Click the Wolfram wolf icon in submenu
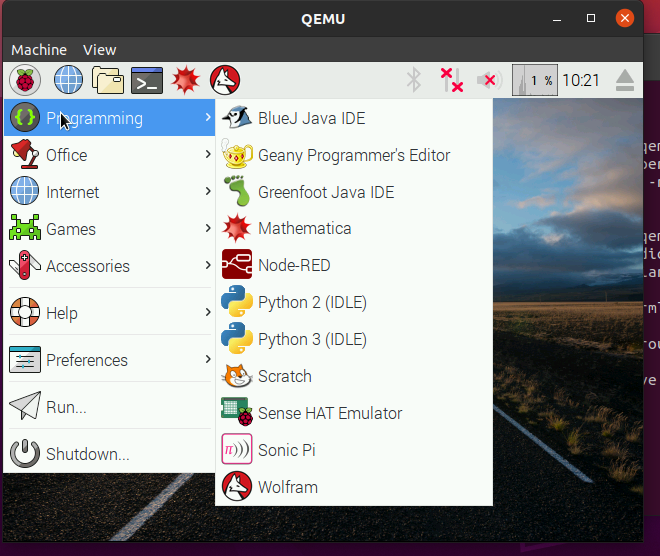 point(237,486)
